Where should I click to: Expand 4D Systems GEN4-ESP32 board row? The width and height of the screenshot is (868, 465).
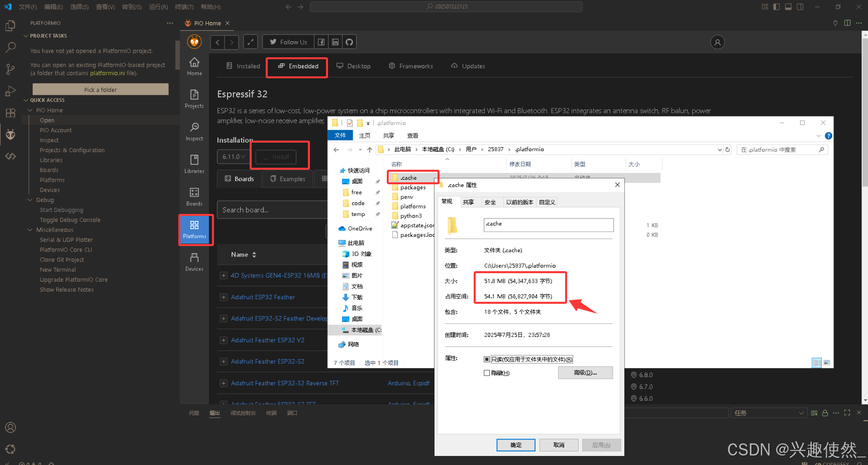click(x=224, y=275)
